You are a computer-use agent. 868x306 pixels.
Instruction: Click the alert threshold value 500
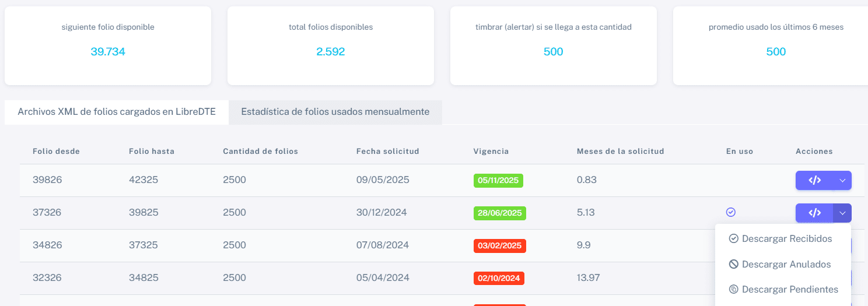coord(554,52)
